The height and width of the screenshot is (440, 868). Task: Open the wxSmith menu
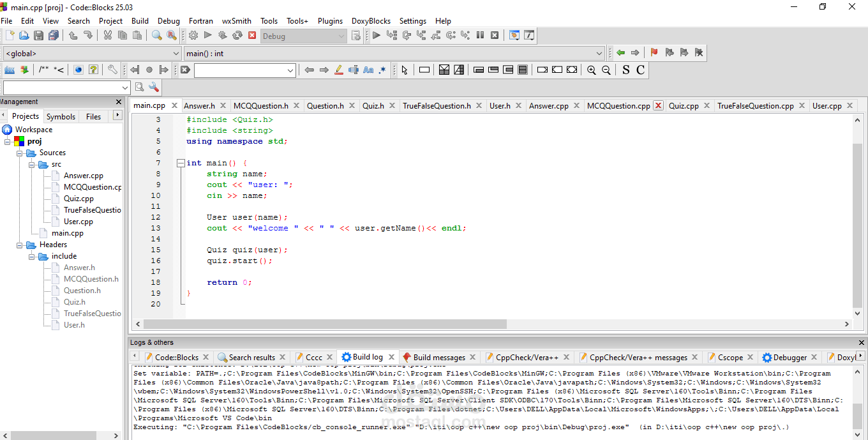[237, 20]
